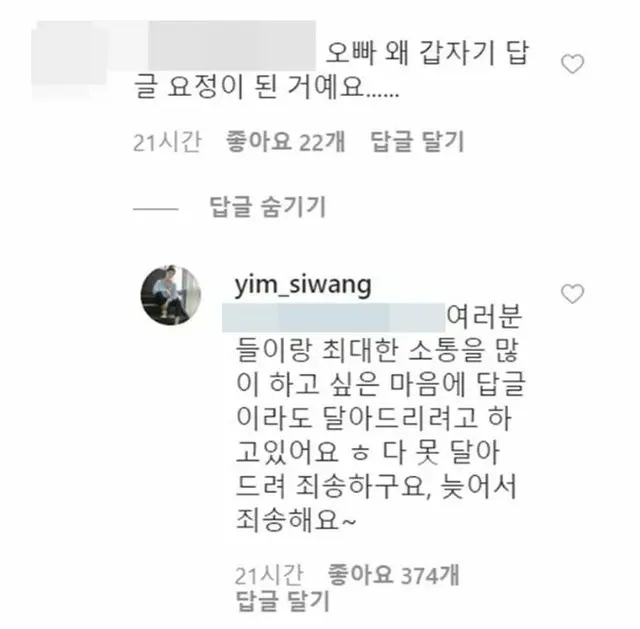Click the 21시간 timestamp beside 좋아요 22개
The width and height of the screenshot is (640, 629).
click(x=167, y=142)
